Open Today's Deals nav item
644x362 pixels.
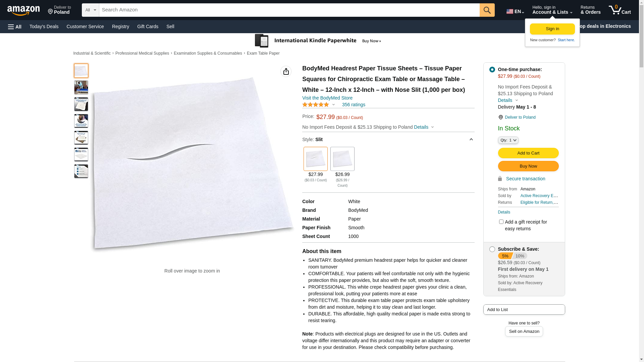point(44,26)
